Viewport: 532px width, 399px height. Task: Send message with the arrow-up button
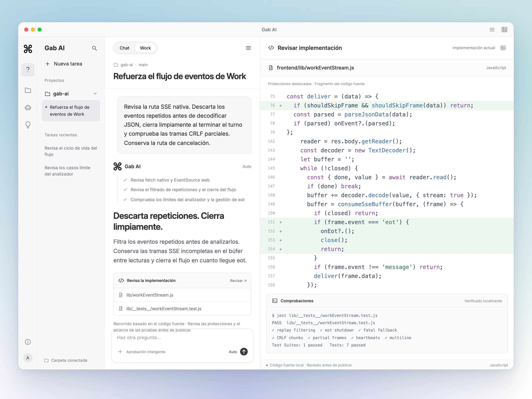(244, 352)
